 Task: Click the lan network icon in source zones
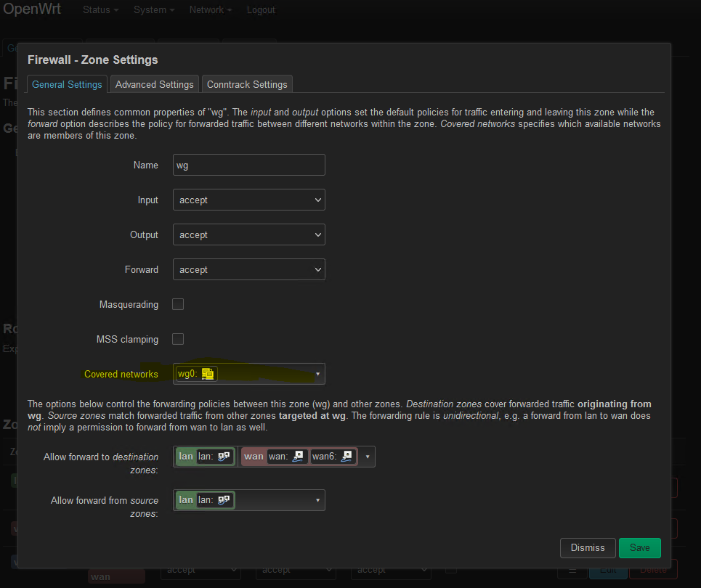click(x=224, y=500)
